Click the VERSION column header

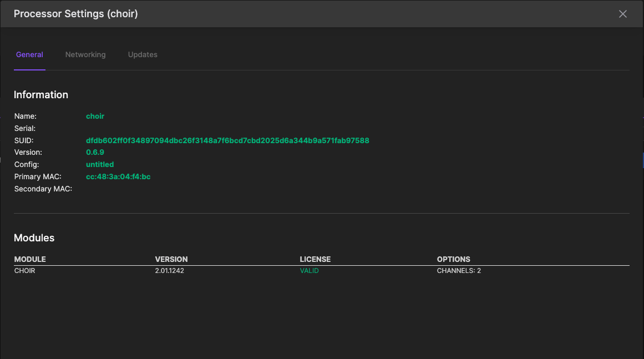(x=171, y=259)
